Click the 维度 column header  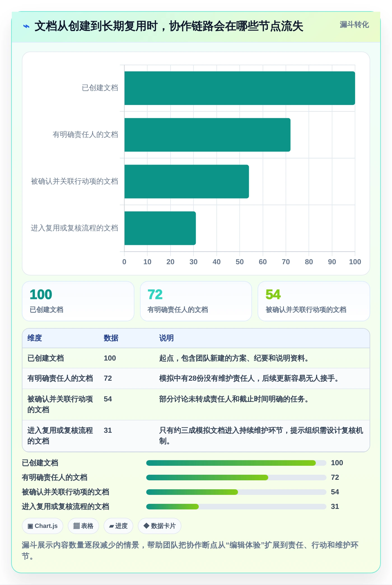(35, 338)
